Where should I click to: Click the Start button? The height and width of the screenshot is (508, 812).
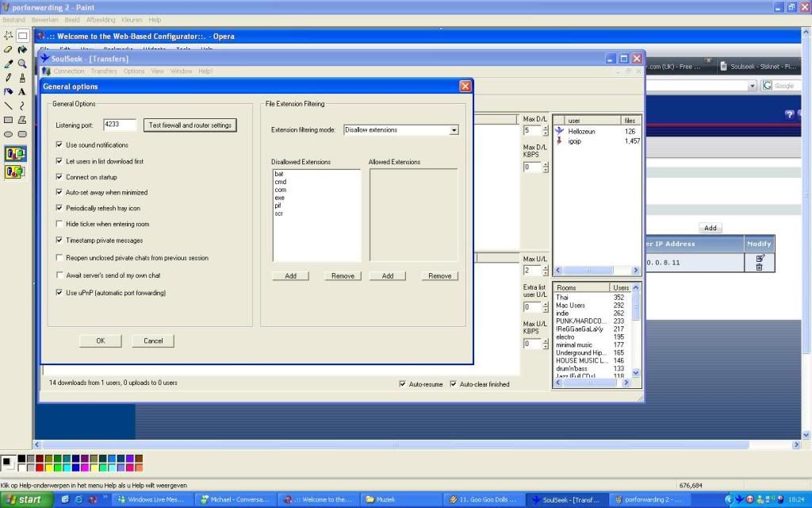[x=26, y=500]
